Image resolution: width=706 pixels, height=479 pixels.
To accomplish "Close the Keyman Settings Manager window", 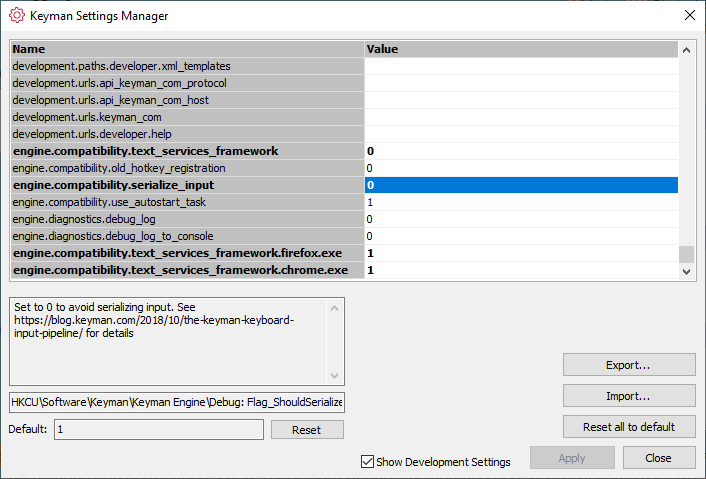I will pyautogui.click(x=689, y=15).
